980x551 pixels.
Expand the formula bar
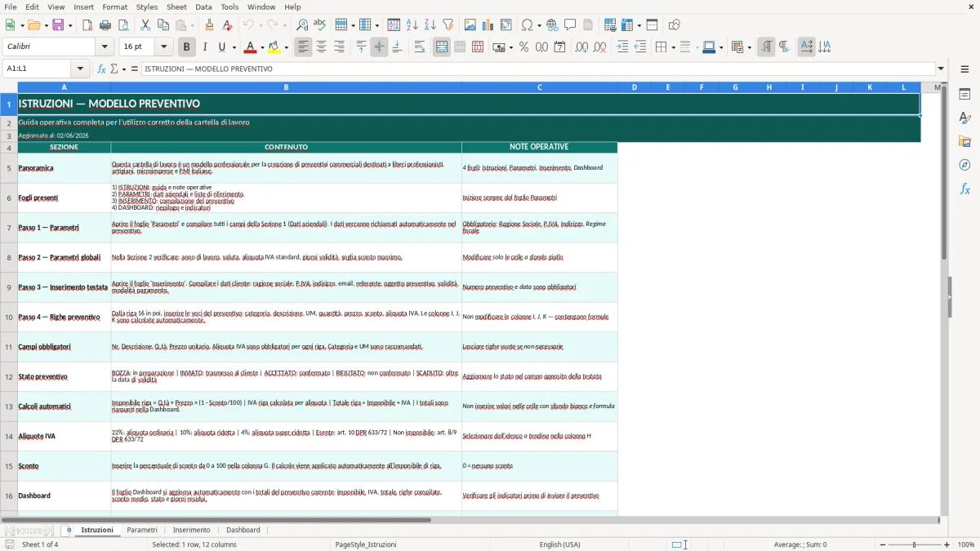(941, 69)
